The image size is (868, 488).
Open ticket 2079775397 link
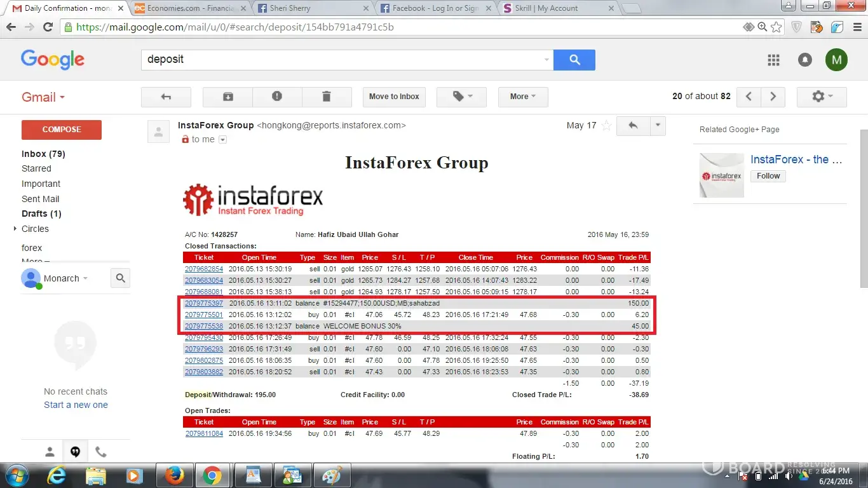point(204,304)
